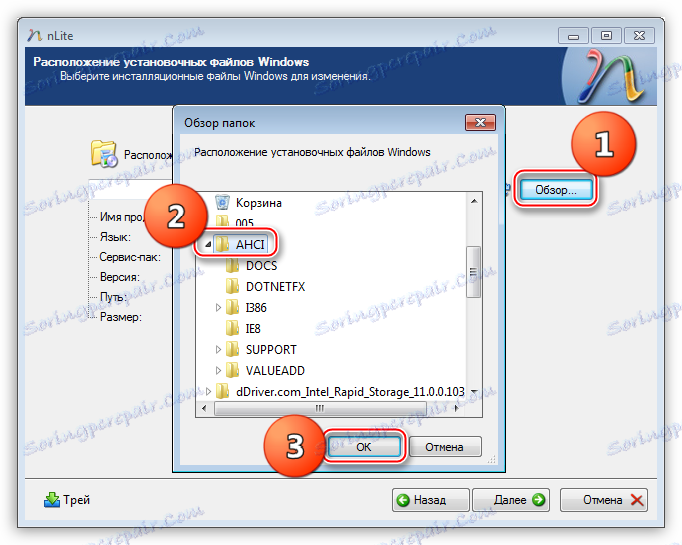Select the IE8 folder
This screenshot has width=682, height=545.
pyautogui.click(x=253, y=328)
